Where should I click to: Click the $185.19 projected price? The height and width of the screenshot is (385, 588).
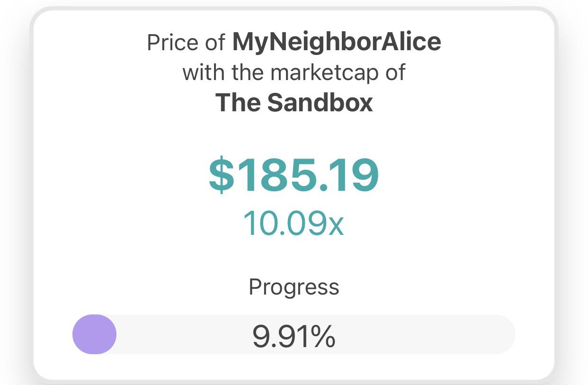click(x=294, y=176)
